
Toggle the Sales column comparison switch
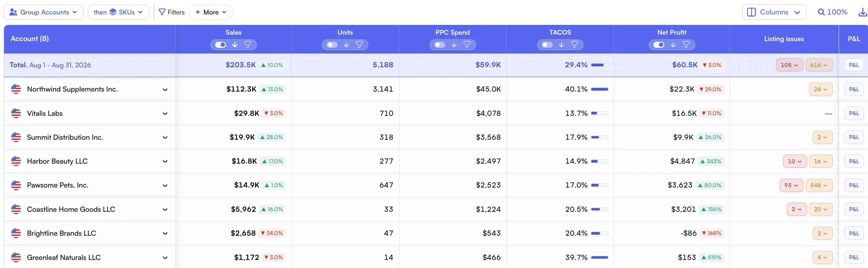tap(221, 44)
